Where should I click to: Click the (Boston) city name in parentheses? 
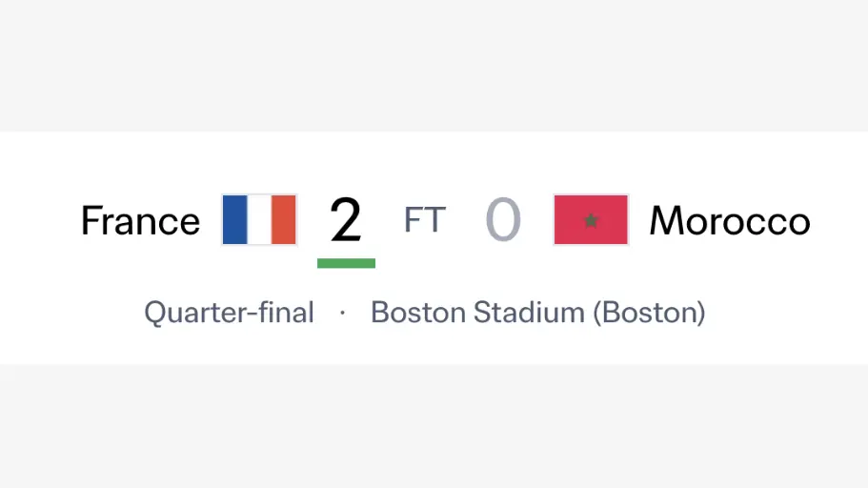coord(650,313)
